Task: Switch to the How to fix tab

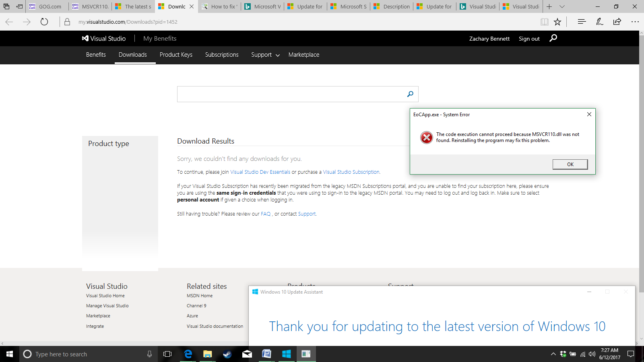Action: pyautogui.click(x=219, y=6)
